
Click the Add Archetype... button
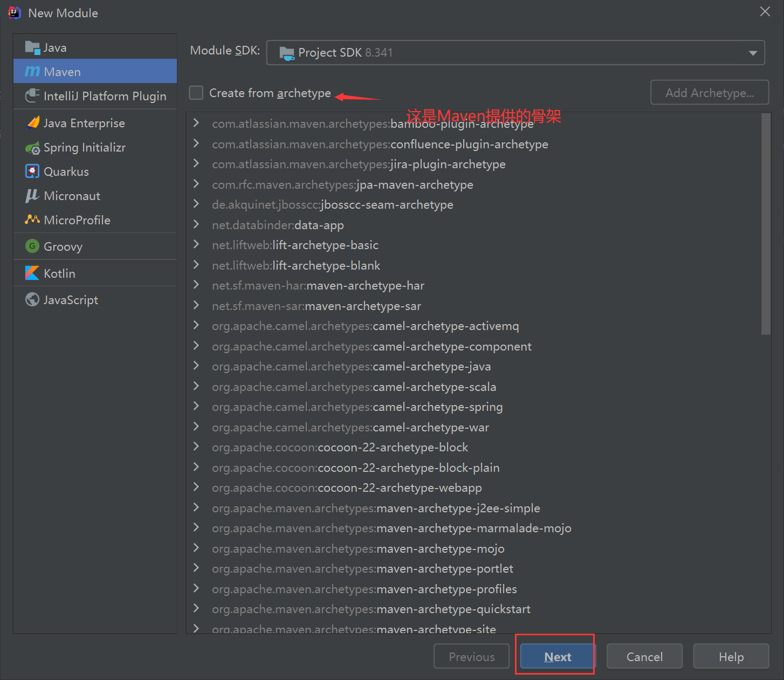[x=710, y=93]
